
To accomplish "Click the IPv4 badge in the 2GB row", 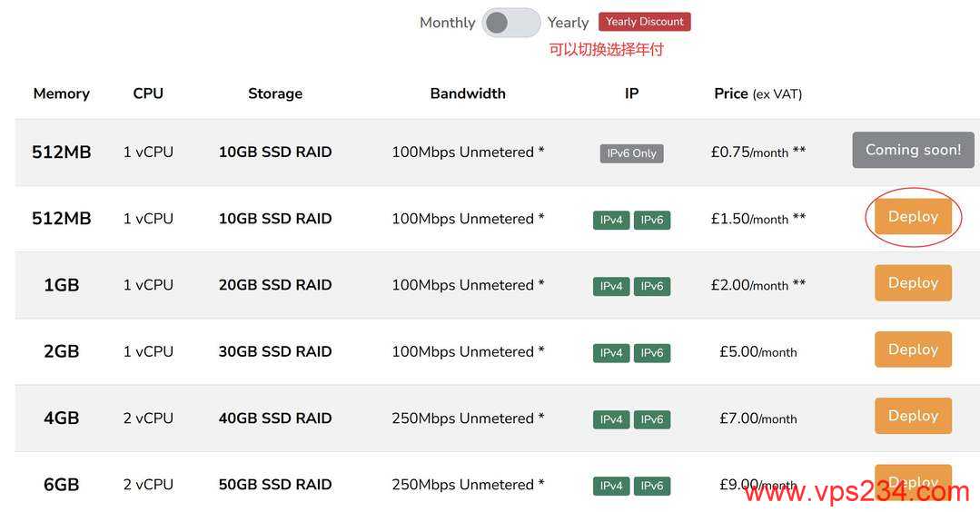I will pos(611,353).
